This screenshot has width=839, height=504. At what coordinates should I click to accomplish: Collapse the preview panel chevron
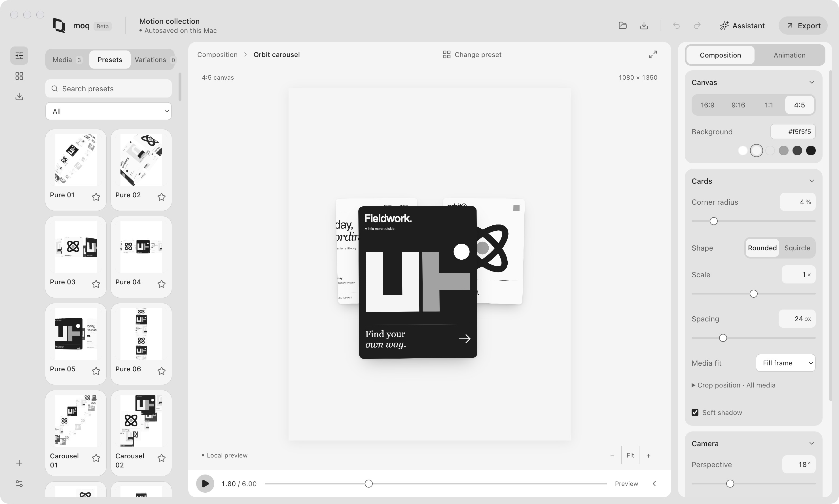tap(654, 484)
